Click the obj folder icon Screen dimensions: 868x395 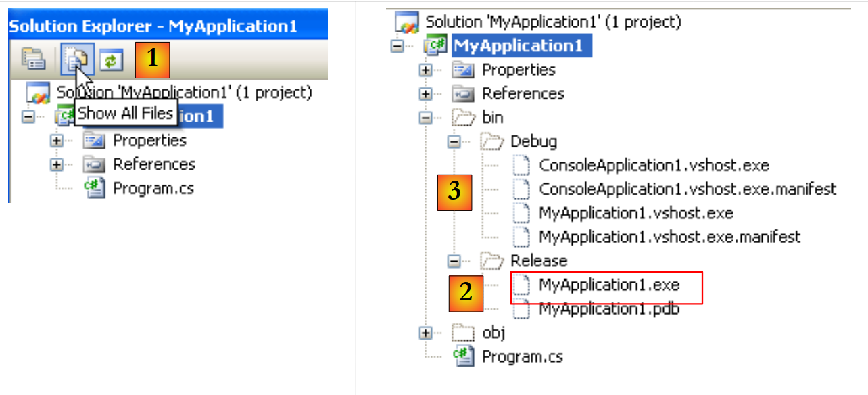464,333
